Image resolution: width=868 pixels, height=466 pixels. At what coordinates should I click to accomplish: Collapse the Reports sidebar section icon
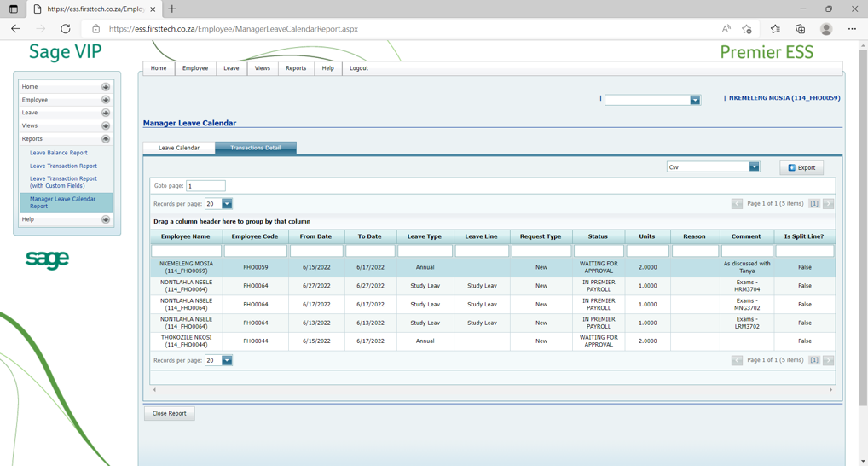[106, 139]
